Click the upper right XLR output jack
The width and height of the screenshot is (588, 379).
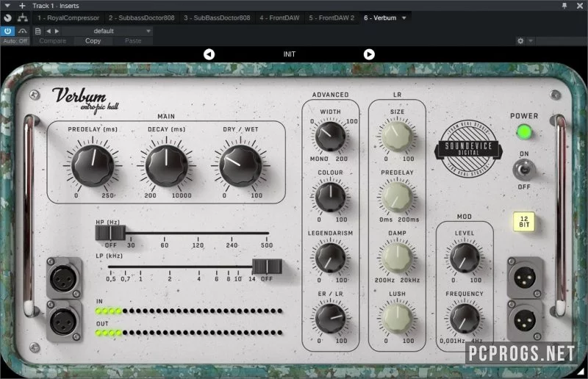pos(525,278)
